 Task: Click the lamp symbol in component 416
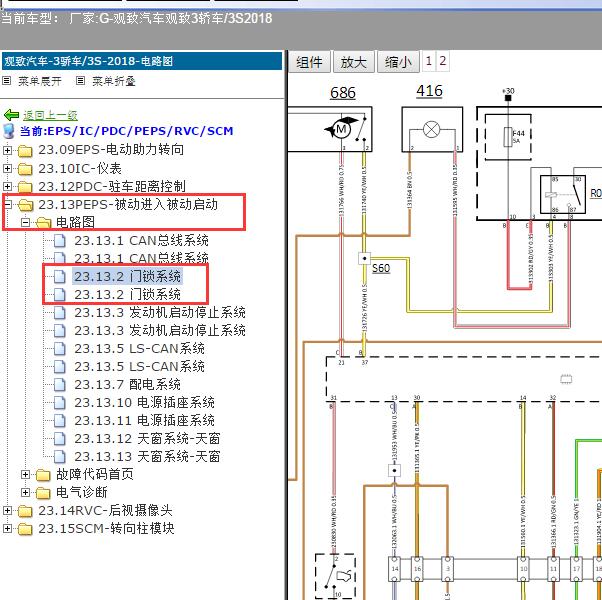(432, 129)
